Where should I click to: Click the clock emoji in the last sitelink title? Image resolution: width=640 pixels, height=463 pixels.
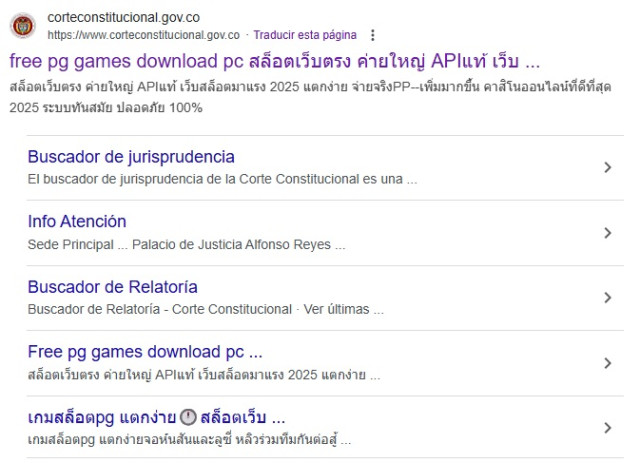(x=188, y=417)
